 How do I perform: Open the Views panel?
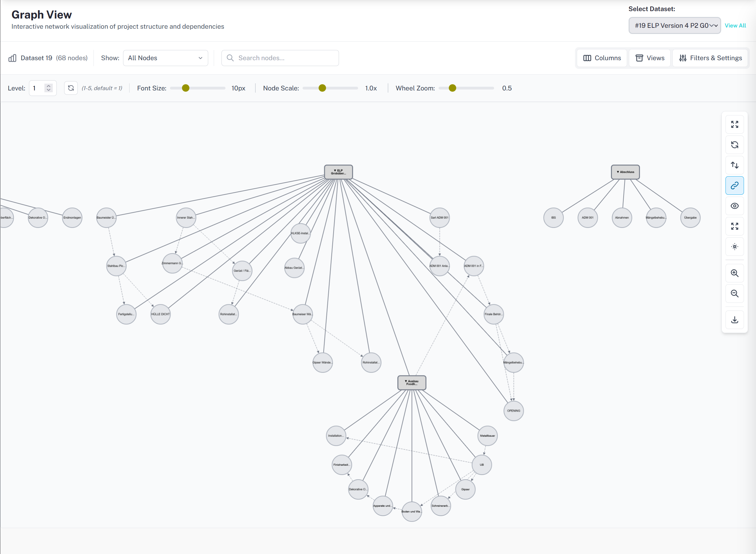click(x=650, y=58)
